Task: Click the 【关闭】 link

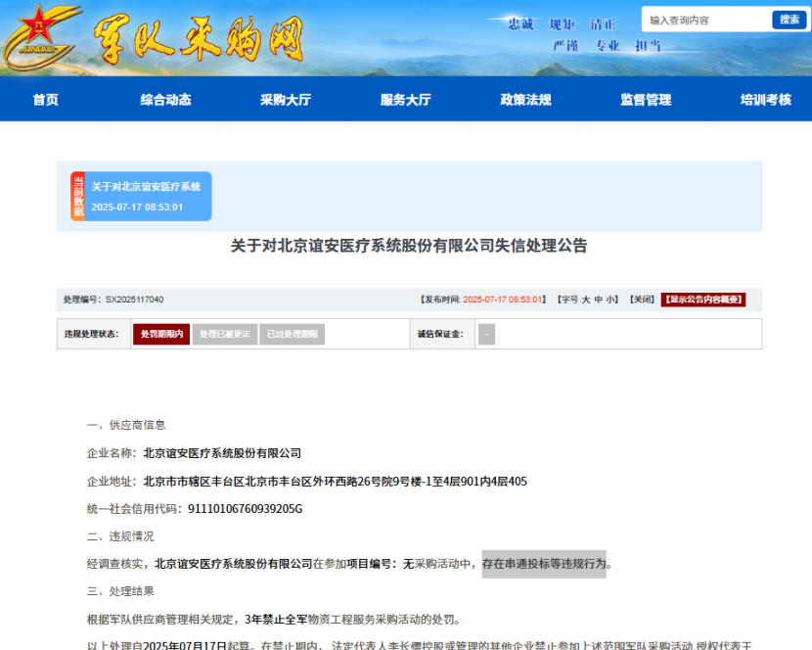Action: [642, 300]
